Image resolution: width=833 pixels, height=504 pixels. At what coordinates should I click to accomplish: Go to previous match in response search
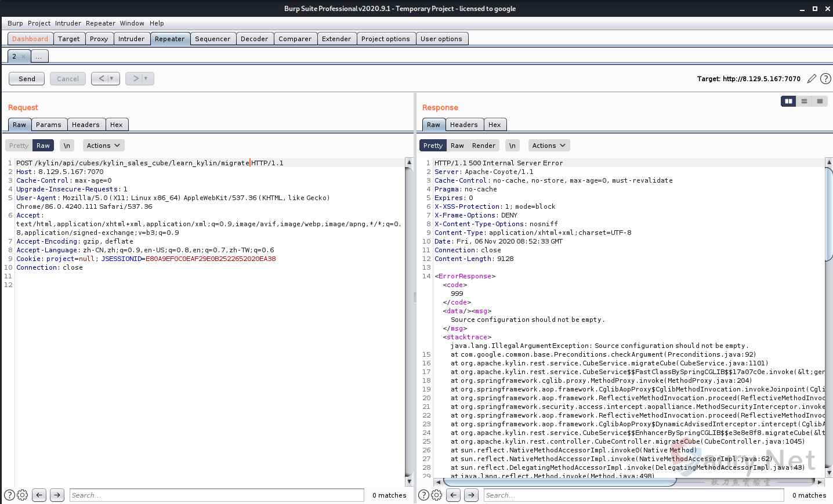(454, 495)
